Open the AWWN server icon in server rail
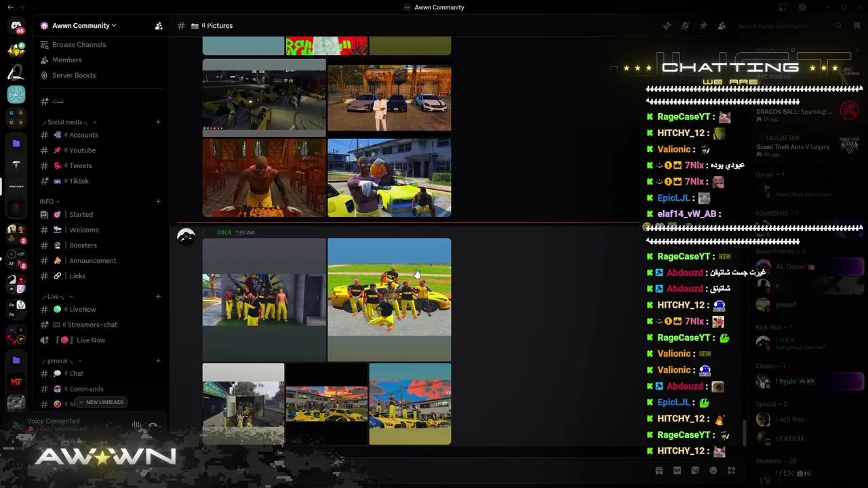The width and height of the screenshot is (868, 488). [x=16, y=186]
